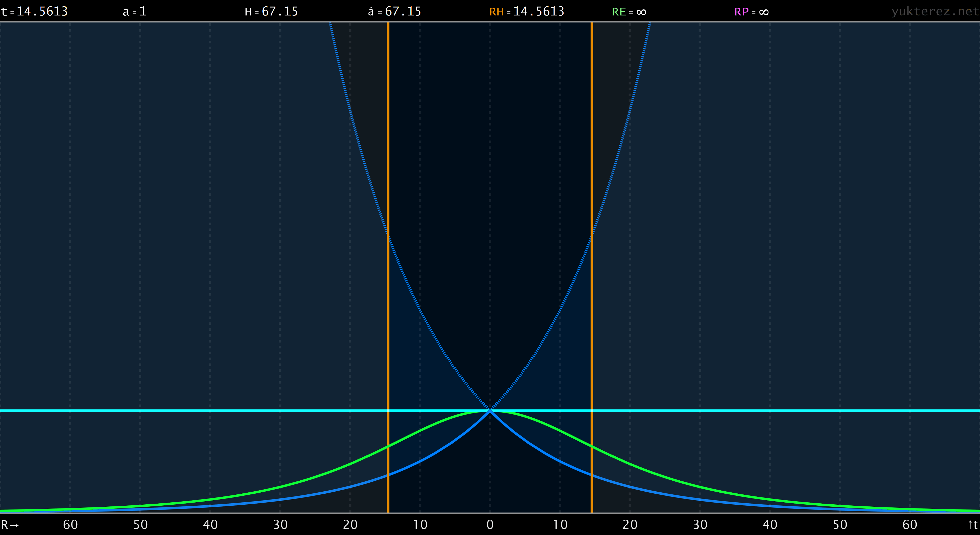Click the 0 tick label on the axis
This screenshot has height=535, width=980.
(490, 525)
